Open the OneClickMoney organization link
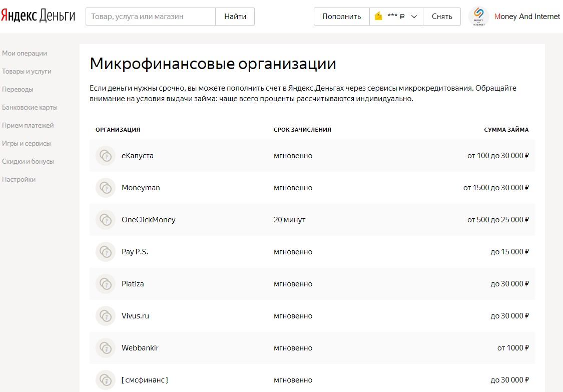The width and height of the screenshot is (563, 392). (x=148, y=220)
